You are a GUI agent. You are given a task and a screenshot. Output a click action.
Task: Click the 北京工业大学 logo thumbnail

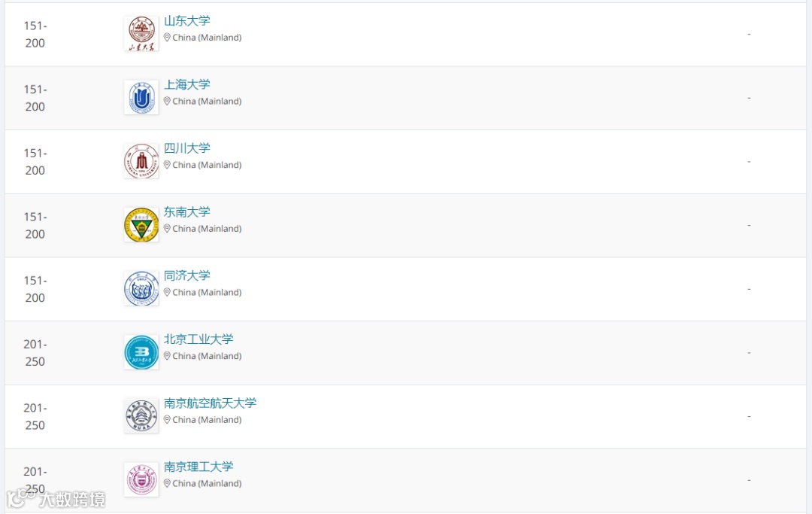[141, 352]
